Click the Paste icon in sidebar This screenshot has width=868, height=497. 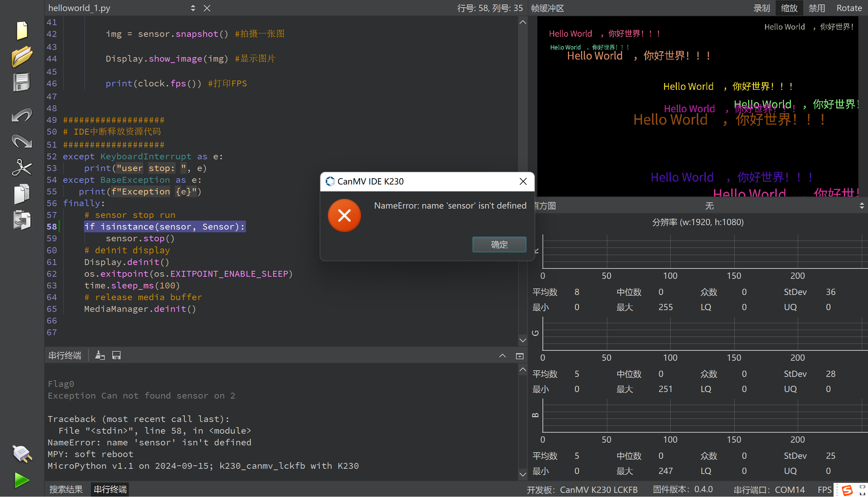coord(22,220)
